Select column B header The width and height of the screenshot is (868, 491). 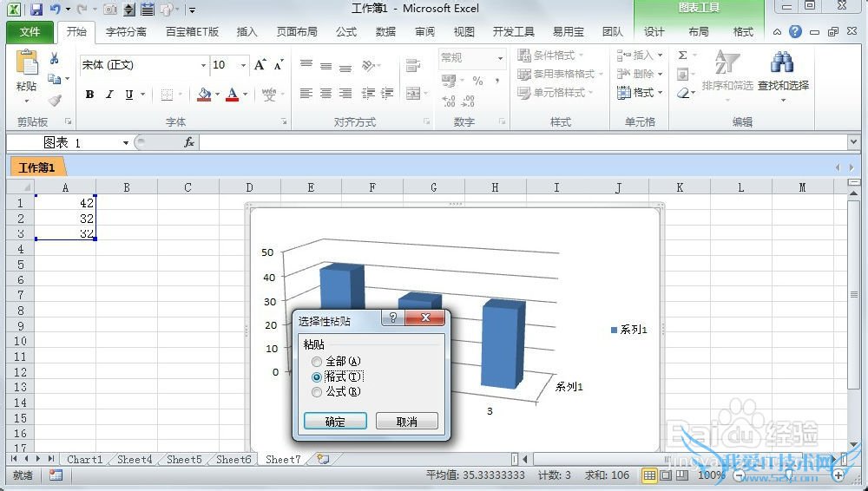pos(127,187)
